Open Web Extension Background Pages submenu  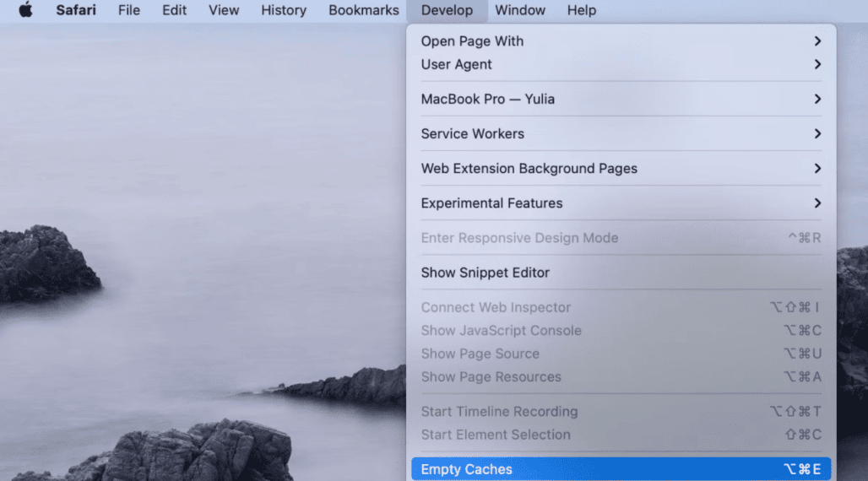click(621, 168)
